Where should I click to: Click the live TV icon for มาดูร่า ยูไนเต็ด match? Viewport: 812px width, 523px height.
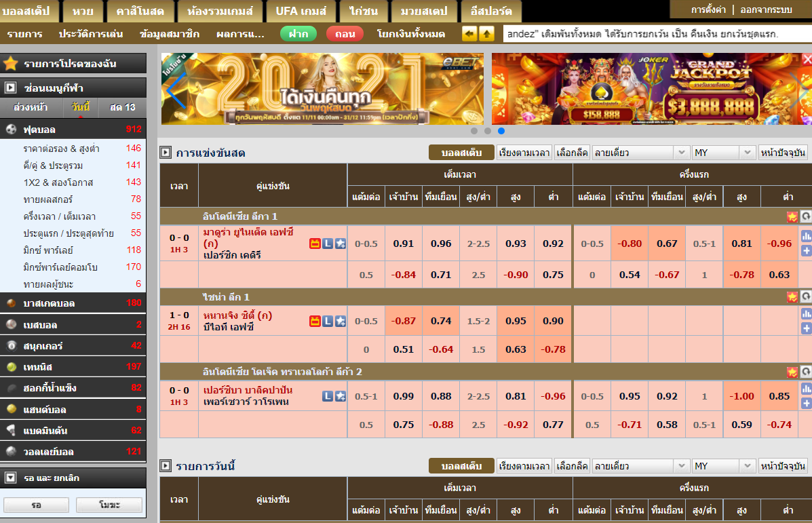[x=315, y=244]
